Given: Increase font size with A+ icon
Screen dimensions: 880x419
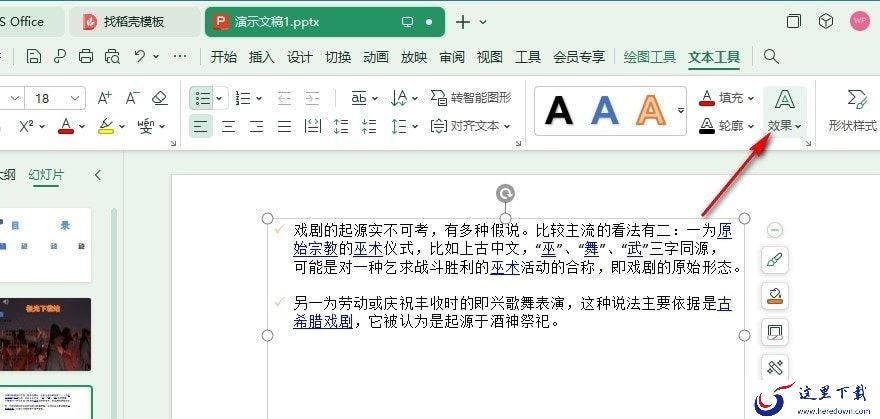Looking at the screenshot, I should point(104,98).
